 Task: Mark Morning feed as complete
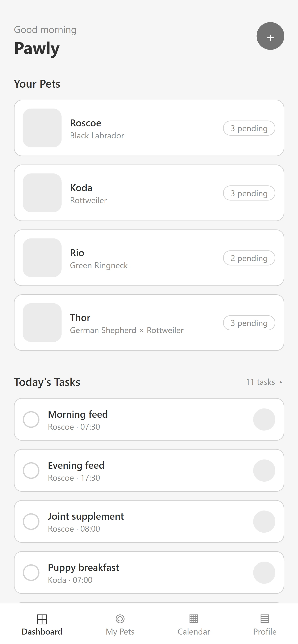tap(31, 420)
